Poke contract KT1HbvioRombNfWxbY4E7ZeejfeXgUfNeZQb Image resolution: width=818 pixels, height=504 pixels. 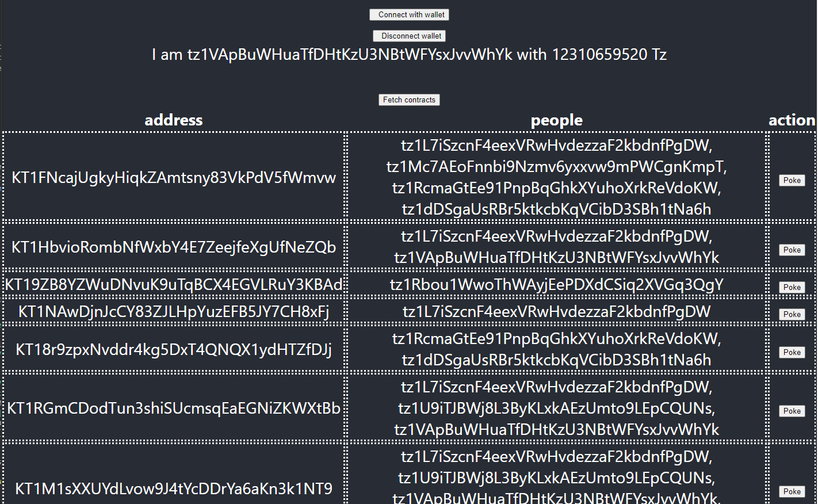tap(792, 250)
